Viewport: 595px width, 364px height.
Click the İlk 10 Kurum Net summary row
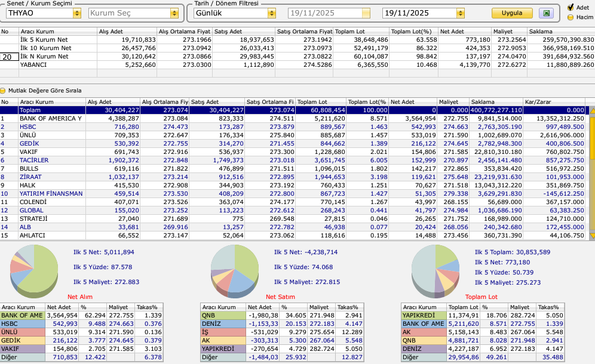click(297, 48)
